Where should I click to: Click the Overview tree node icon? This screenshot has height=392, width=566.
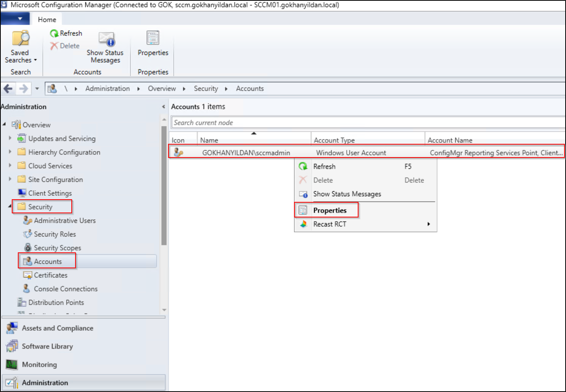point(16,124)
